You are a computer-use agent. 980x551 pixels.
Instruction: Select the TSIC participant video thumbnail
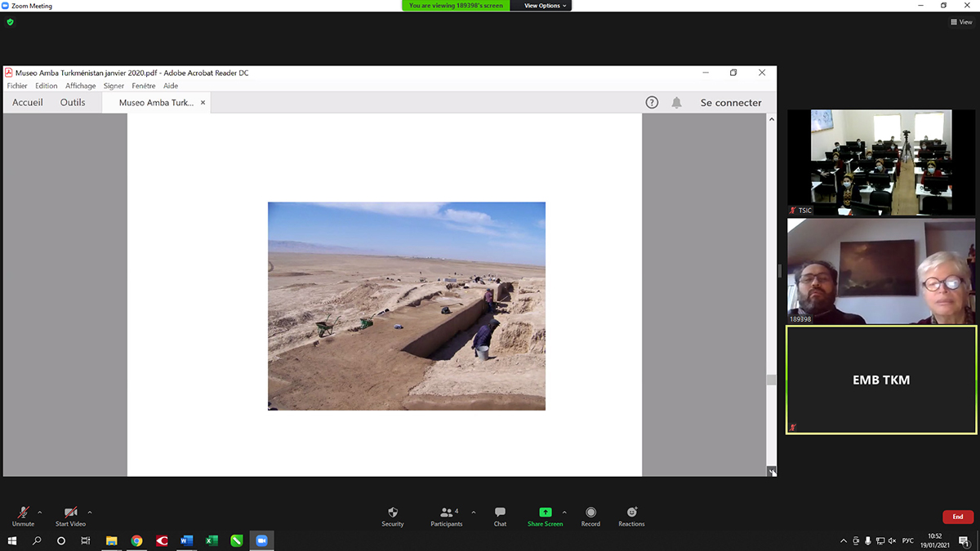(x=881, y=162)
